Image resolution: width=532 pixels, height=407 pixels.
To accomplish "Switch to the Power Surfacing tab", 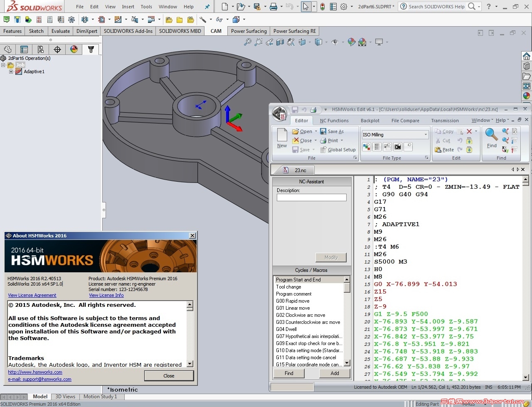I will coord(249,31).
